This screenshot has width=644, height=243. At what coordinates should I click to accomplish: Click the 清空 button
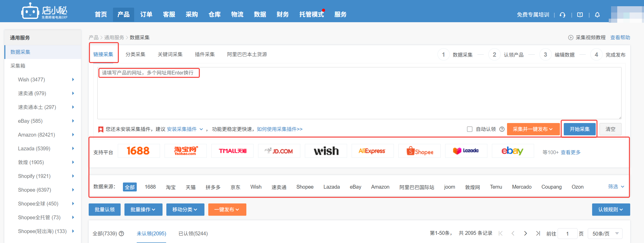tap(611, 129)
